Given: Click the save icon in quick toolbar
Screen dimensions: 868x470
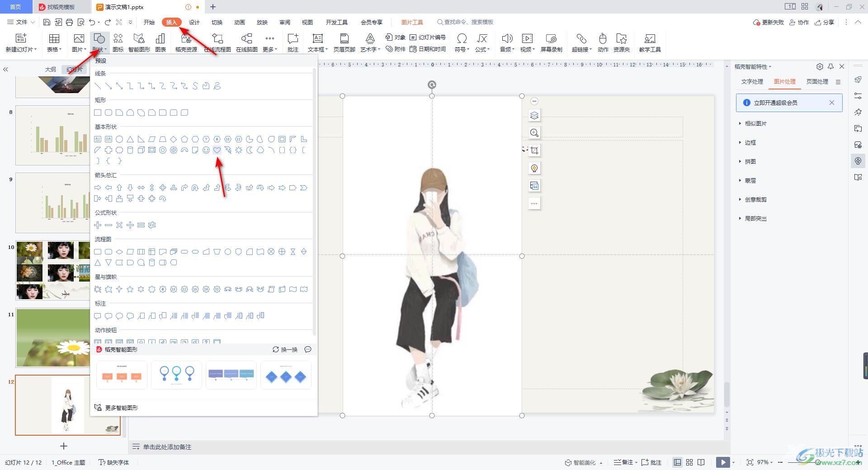Looking at the screenshot, I should click(47, 22).
